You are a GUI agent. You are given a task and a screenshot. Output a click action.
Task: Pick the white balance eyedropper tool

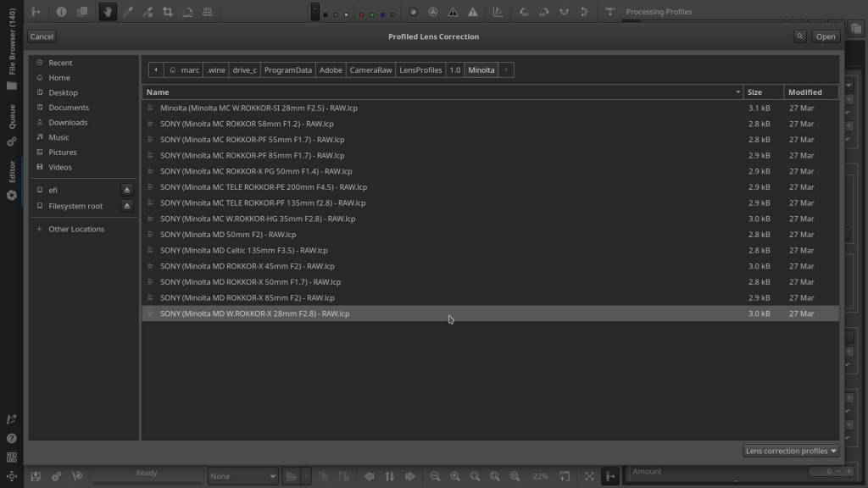[x=128, y=12]
